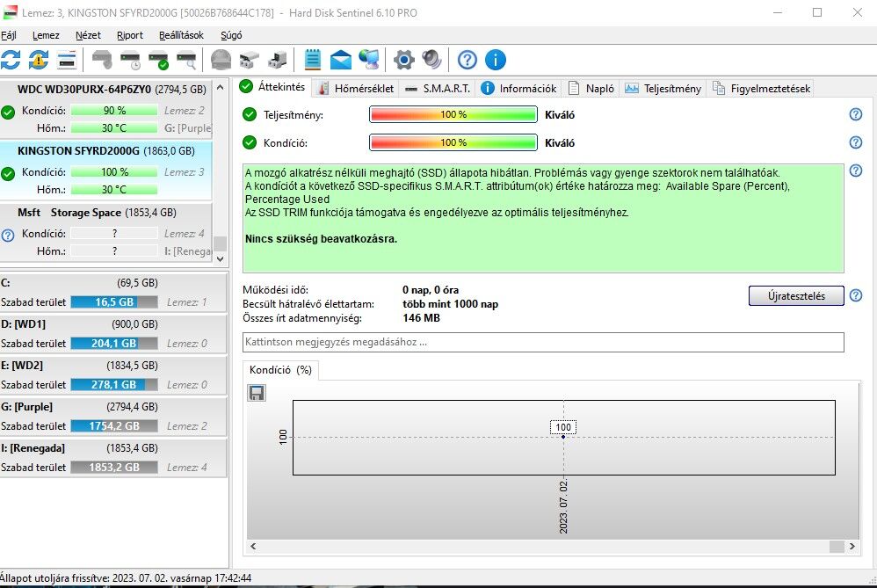Select the C: partition entry

pyautogui.click(x=113, y=292)
